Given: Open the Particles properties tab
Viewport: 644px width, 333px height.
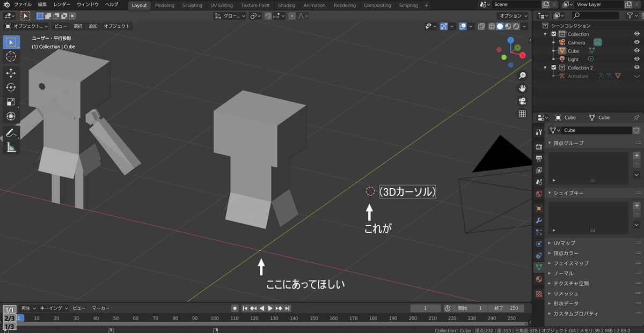Looking at the screenshot, I should click(x=539, y=232).
